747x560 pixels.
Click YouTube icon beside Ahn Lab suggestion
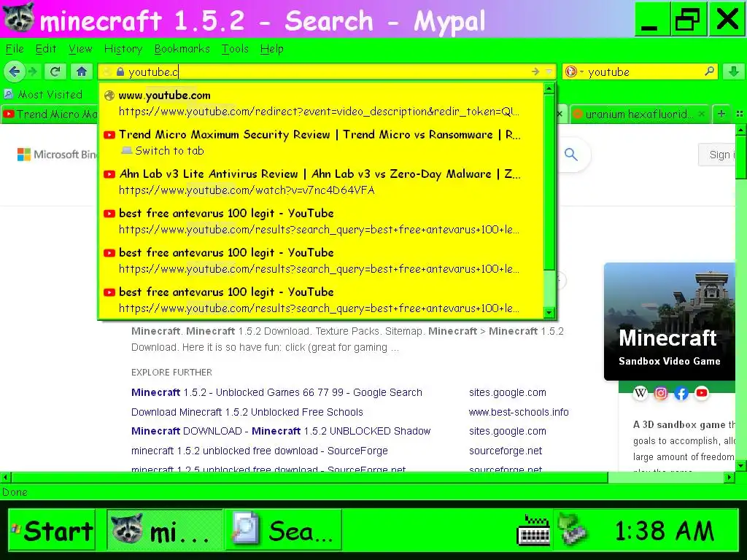(109, 174)
